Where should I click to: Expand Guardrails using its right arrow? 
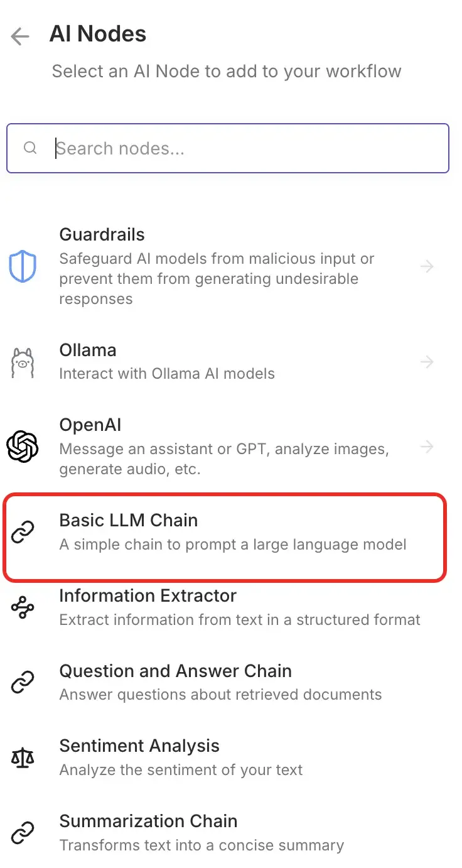[x=427, y=266]
